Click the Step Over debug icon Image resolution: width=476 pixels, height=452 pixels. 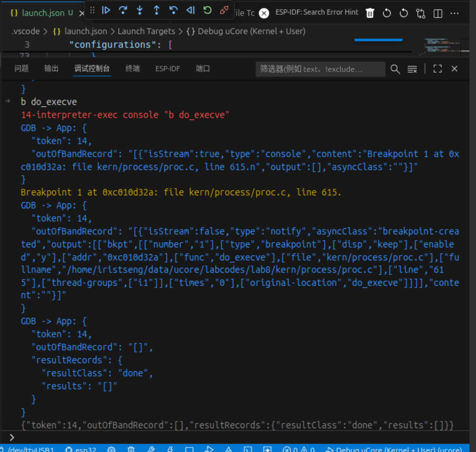pyautogui.click(x=123, y=11)
